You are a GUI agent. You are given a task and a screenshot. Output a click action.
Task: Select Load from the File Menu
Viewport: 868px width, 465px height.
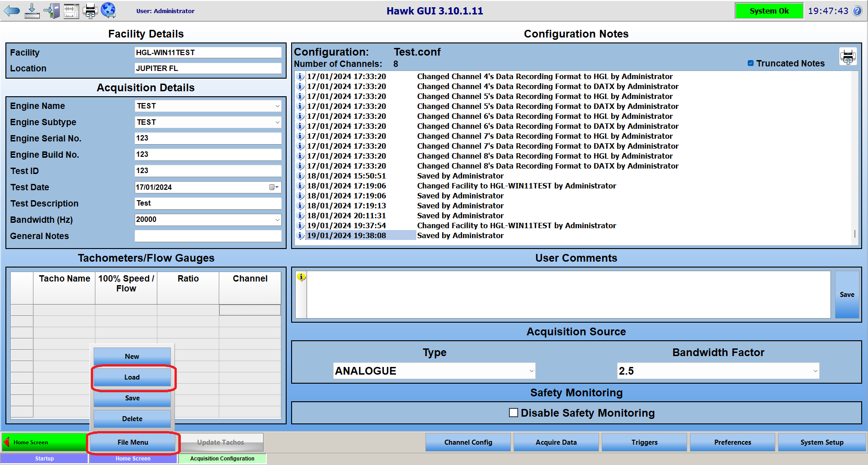coord(132,377)
